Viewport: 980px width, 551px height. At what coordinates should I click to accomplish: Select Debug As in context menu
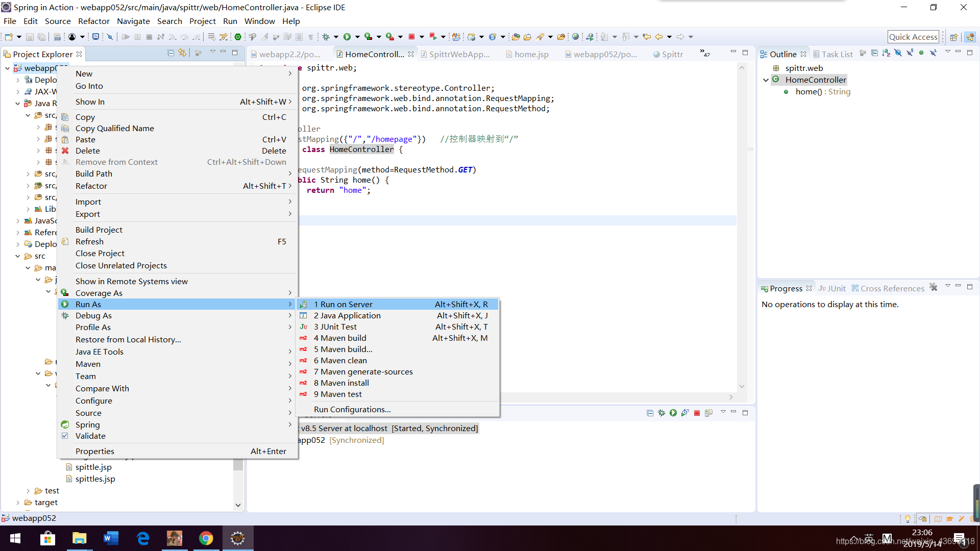177,316
